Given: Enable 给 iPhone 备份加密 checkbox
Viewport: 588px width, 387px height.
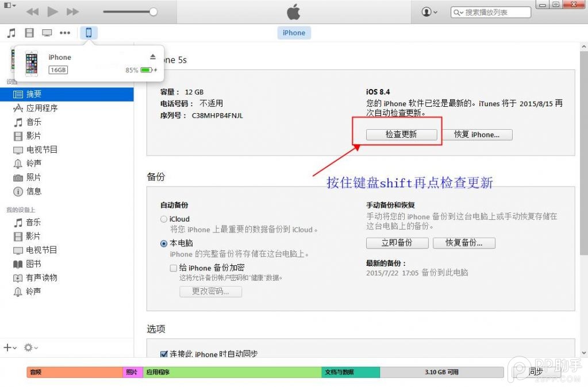Looking at the screenshot, I should coord(173,268).
